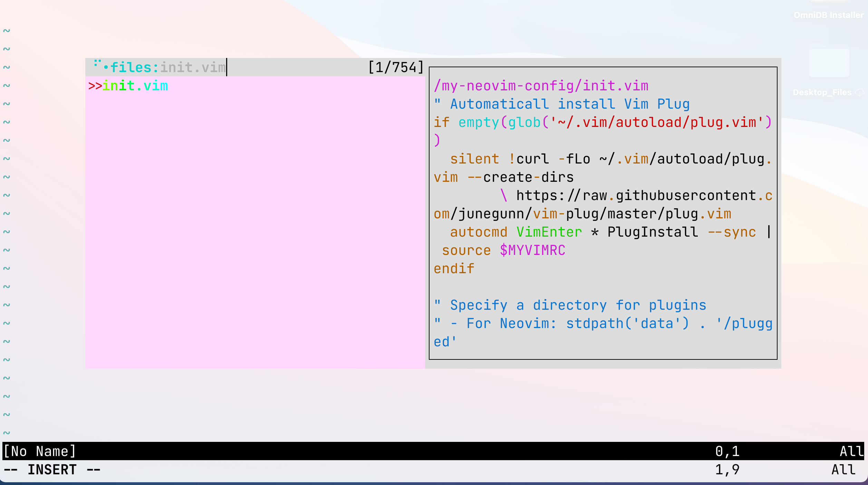Click the PlugInstall command in preview
The height and width of the screenshot is (485, 868).
pyautogui.click(x=653, y=232)
